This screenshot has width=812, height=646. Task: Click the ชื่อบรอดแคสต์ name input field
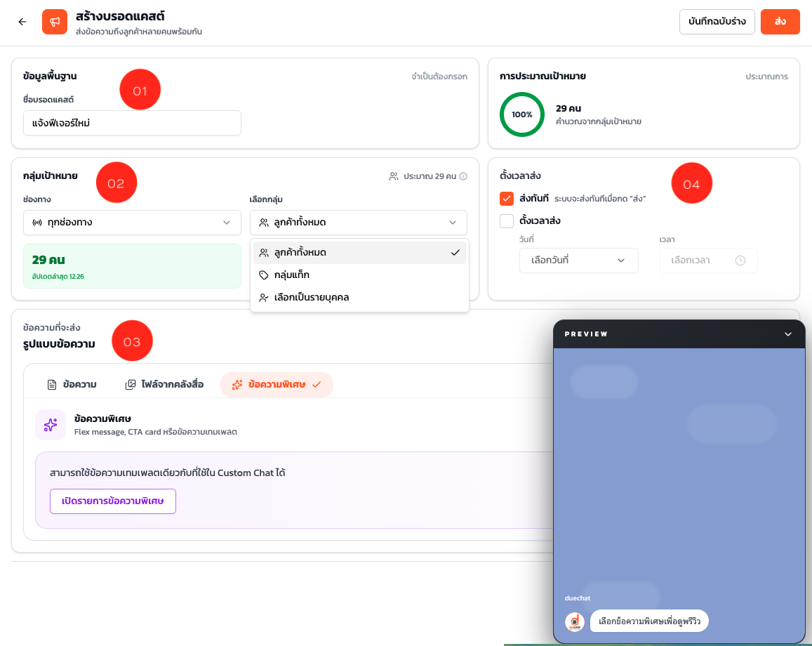(132, 123)
